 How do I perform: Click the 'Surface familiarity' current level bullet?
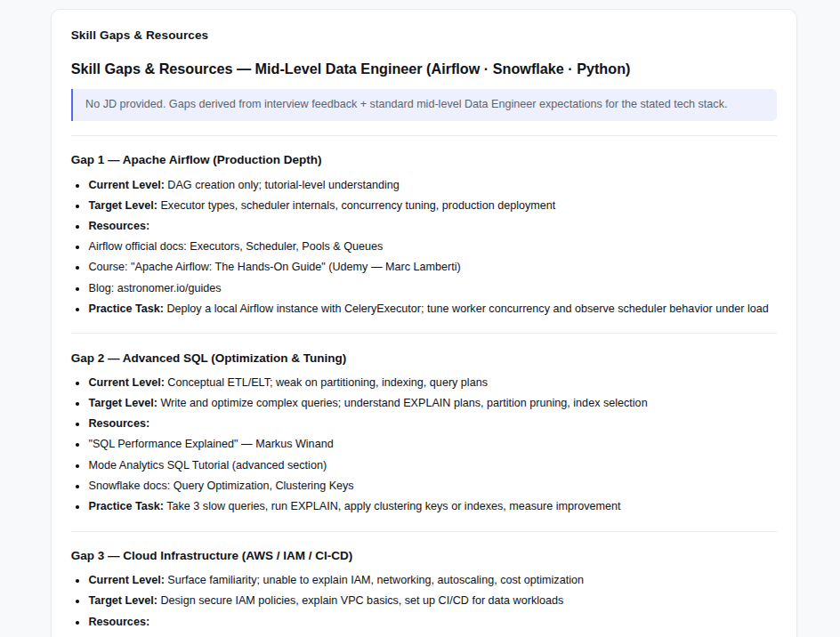pyautogui.click(x=335, y=580)
